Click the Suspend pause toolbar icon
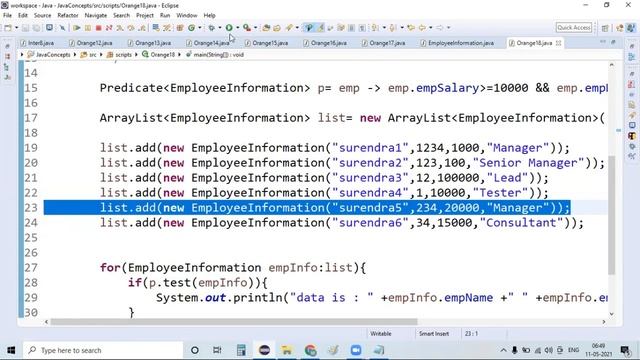Screen dimensions: 640x360 pos(88,28)
